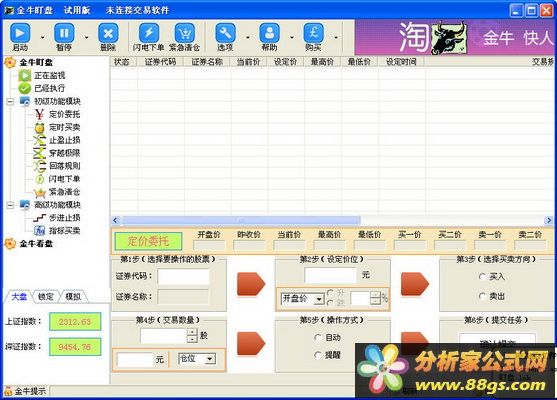
Task: Click the 最高价 column header
Action: [x=322, y=62]
